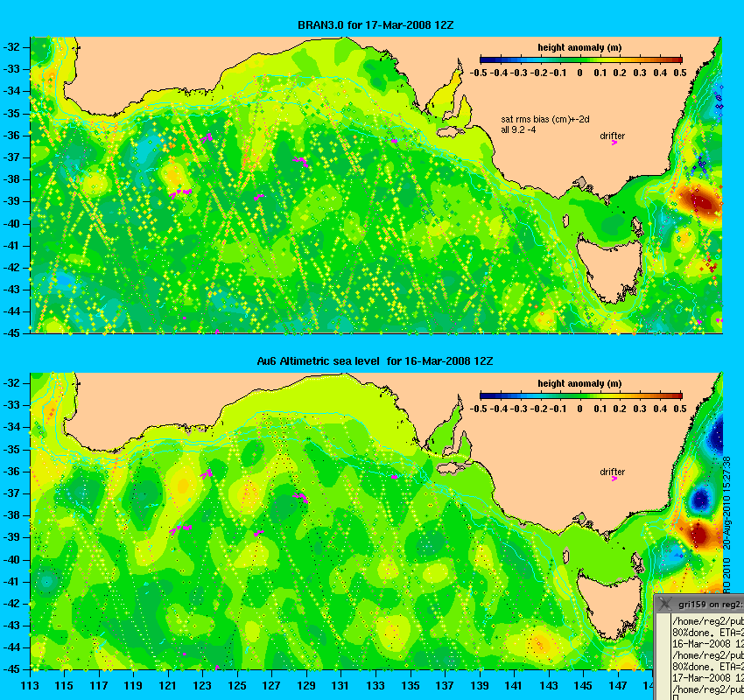Screen dimensions: 744x700
Task: Click the -36 latitude label on the Altimetric axis
Action: [x=11, y=471]
